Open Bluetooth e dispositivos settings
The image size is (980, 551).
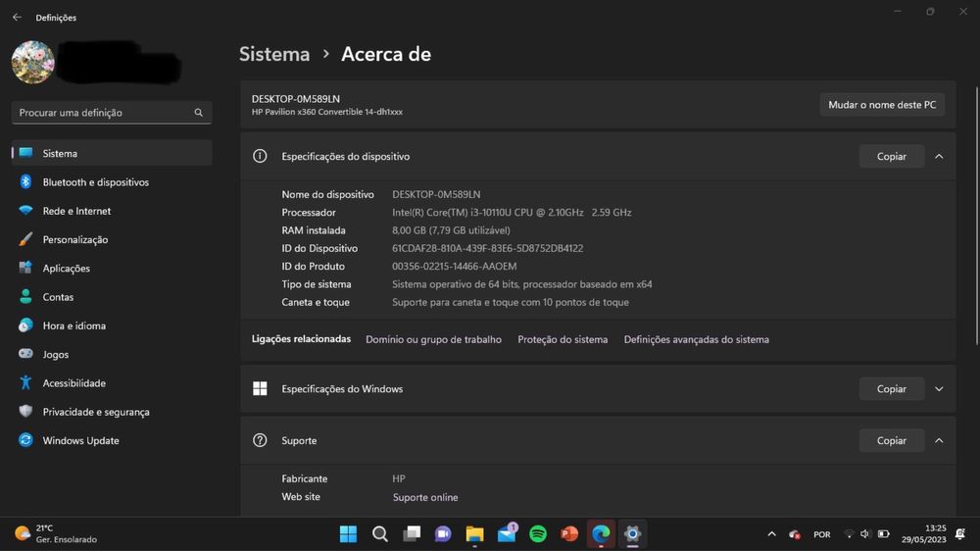coord(112,182)
